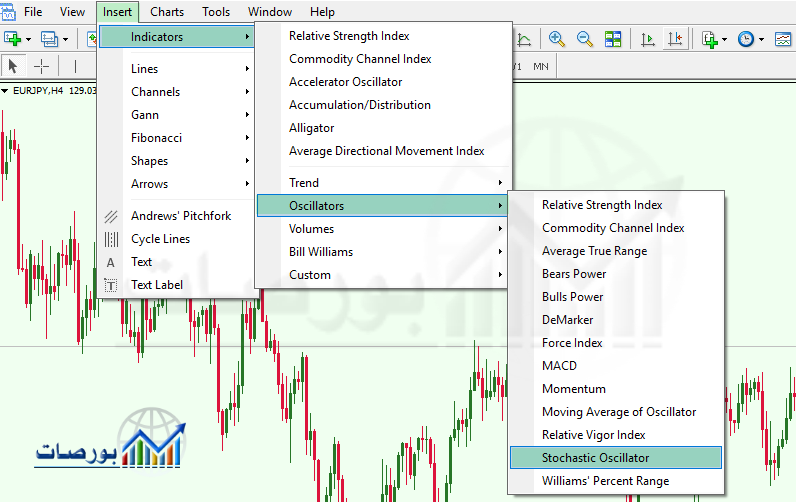Viewport: 796px width, 502px height.
Task: Expand the Gann submenu
Action: (x=177, y=115)
